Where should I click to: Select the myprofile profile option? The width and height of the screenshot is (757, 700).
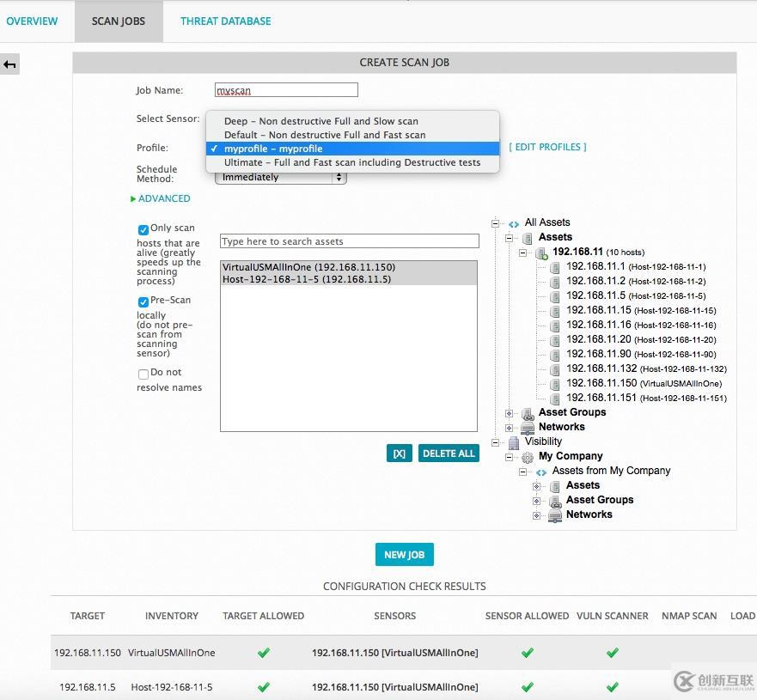(x=352, y=149)
